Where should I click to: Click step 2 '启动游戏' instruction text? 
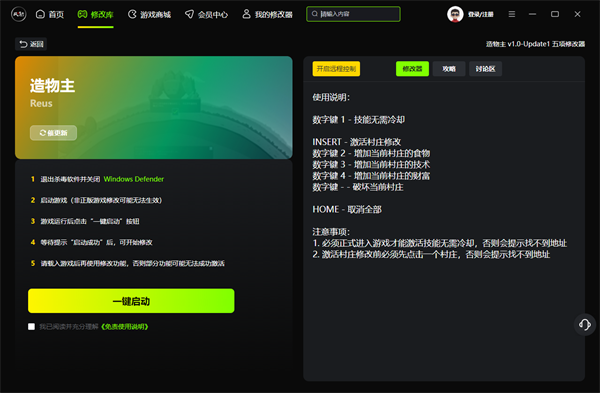pos(101,200)
